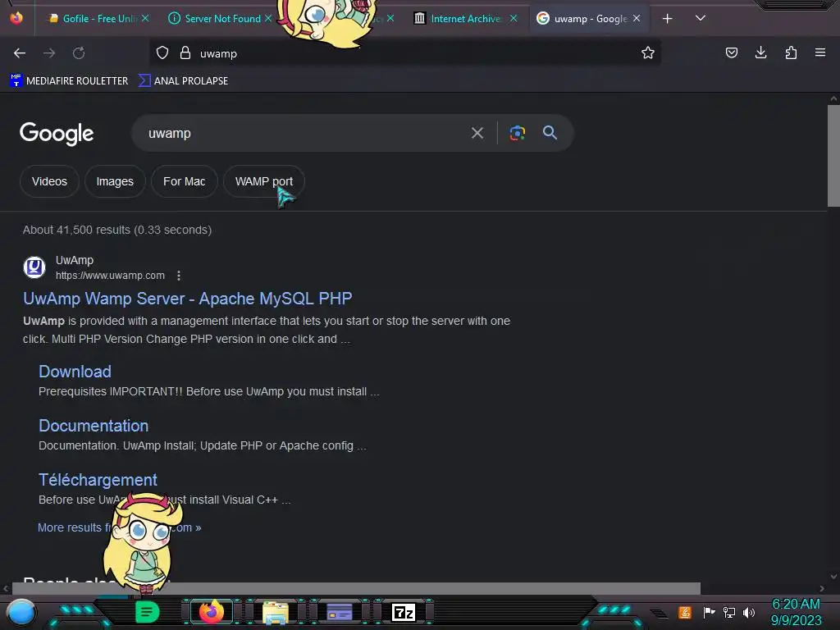Image resolution: width=840 pixels, height=630 pixels.
Task: Click the horizontal scrollbar thumb
Action: point(356,588)
